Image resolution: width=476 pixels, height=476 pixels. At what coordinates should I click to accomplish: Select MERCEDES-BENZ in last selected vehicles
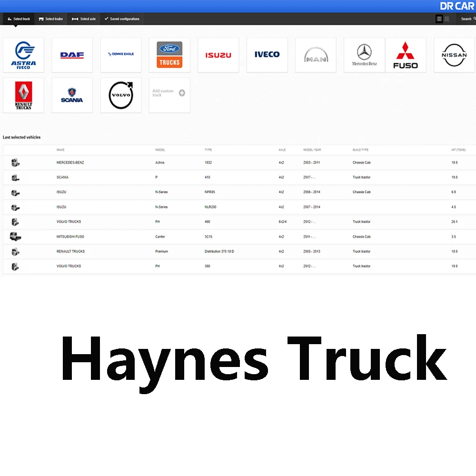click(70, 163)
